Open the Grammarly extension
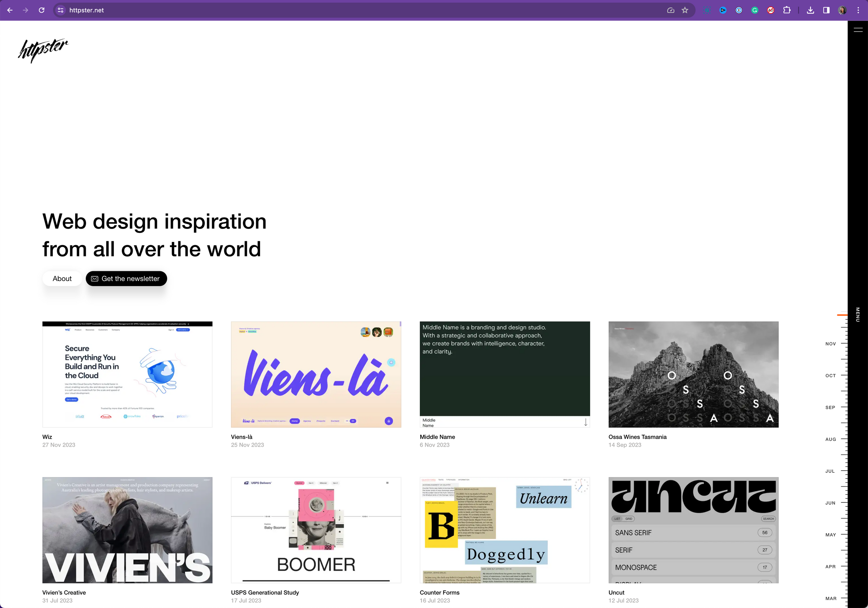The image size is (868, 608). 754,10
